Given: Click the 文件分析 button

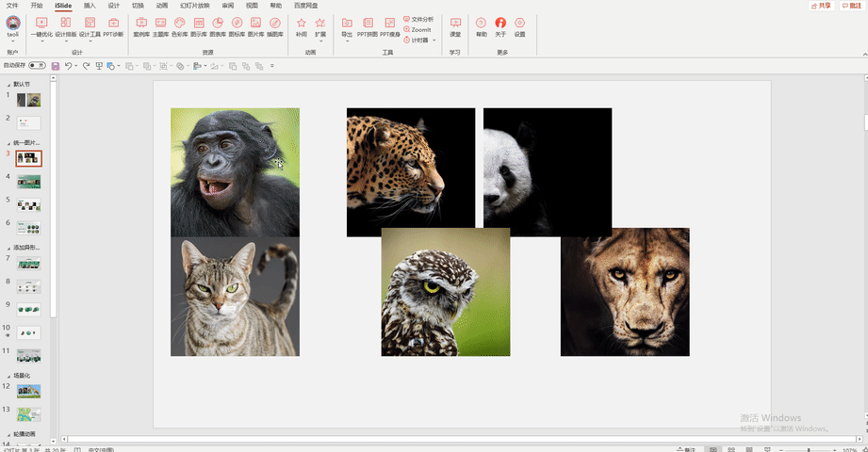Looking at the screenshot, I should (418, 20).
